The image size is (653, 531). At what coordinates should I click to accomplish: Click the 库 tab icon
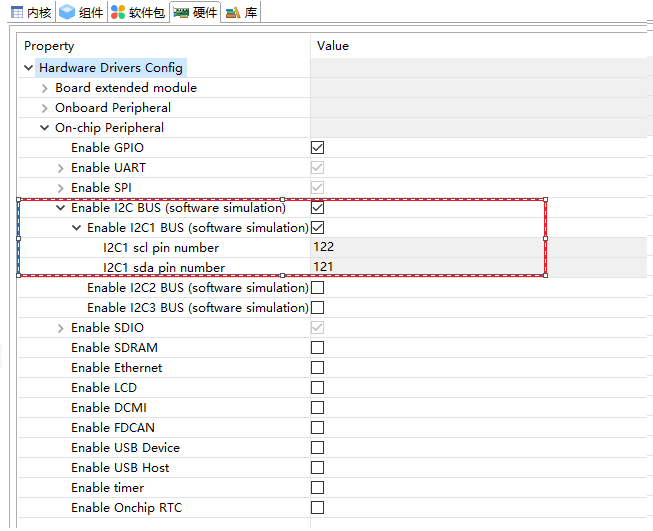point(232,12)
